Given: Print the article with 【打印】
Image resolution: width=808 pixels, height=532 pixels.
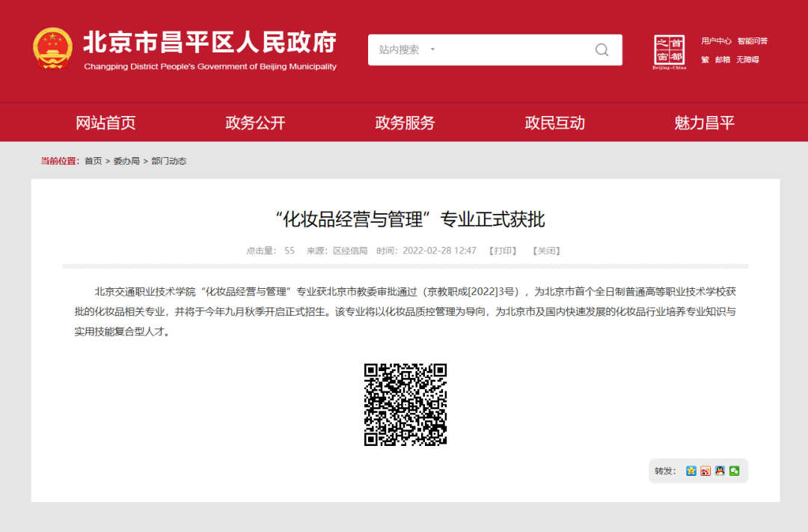Looking at the screenshot, I should (503, 251).
